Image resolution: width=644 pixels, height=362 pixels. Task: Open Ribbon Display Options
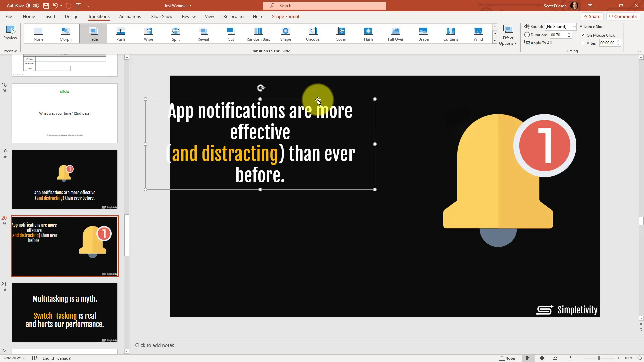pyautogui.click(x=590, y=6)
